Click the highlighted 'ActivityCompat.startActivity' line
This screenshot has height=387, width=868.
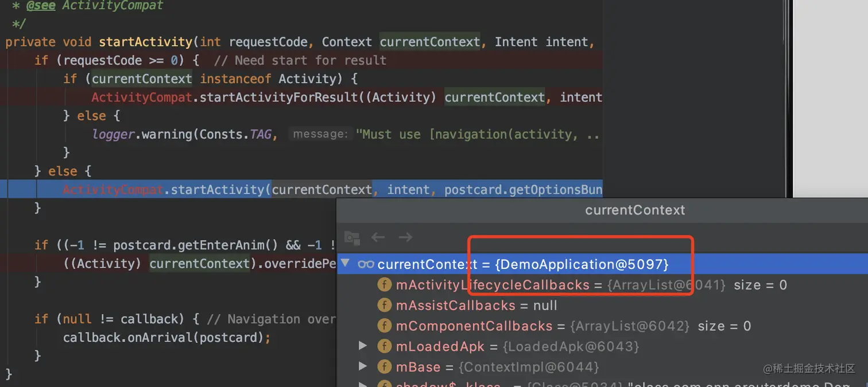301,189
